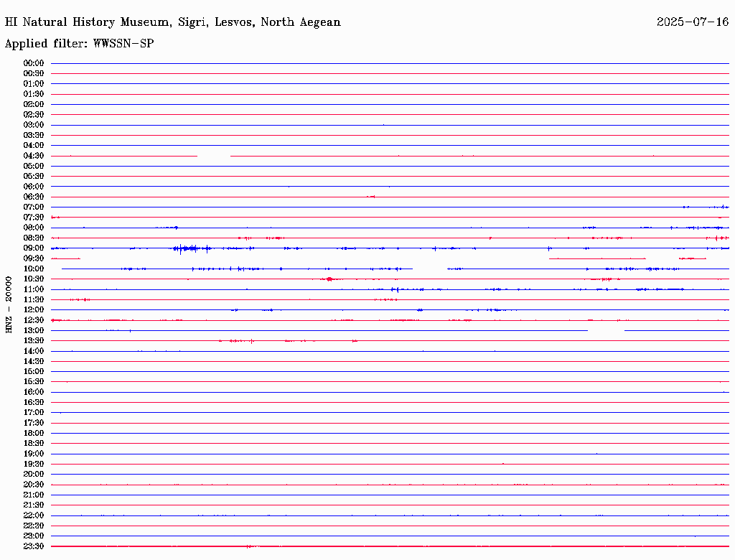This screenshot has width=735, height=560.
Task: Select the 03:00 time label
Action: [x=34, y=125]
